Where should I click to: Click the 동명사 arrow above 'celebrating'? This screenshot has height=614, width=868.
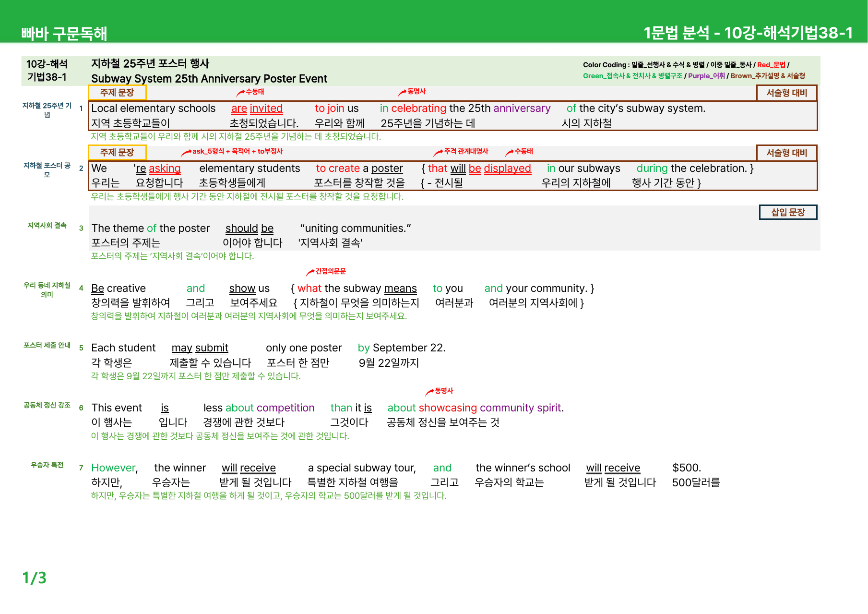pos(402,93)
